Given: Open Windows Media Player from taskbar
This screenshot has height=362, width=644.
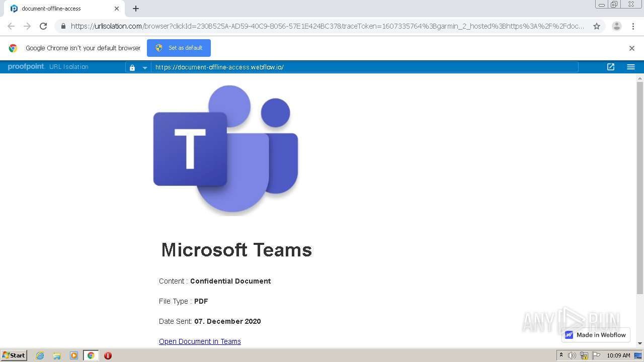Looking at the screenshot, I should pos(74,355).
